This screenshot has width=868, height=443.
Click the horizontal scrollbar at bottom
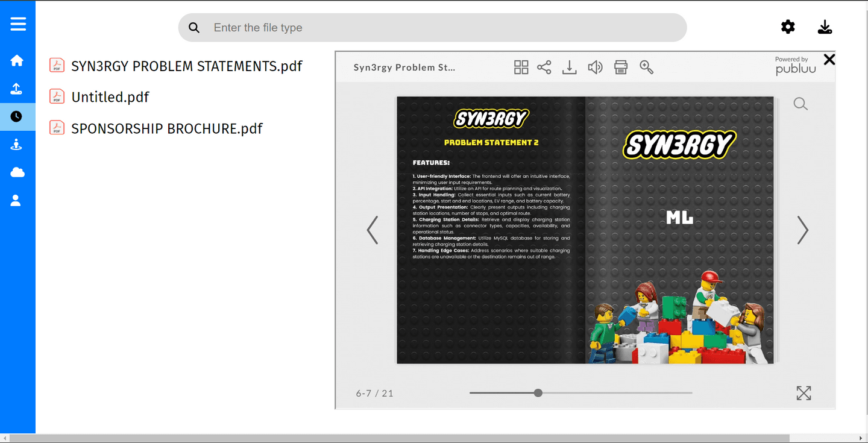[400, 438]
